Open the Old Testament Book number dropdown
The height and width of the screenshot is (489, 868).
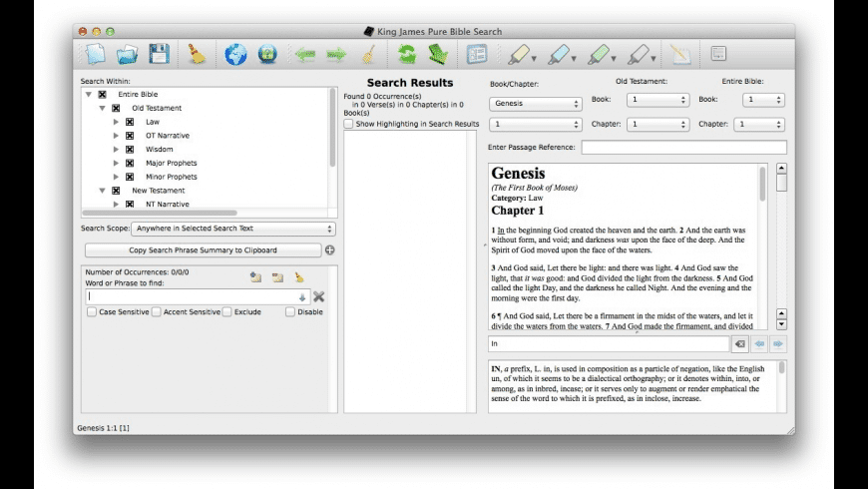(x=657, y=100)
